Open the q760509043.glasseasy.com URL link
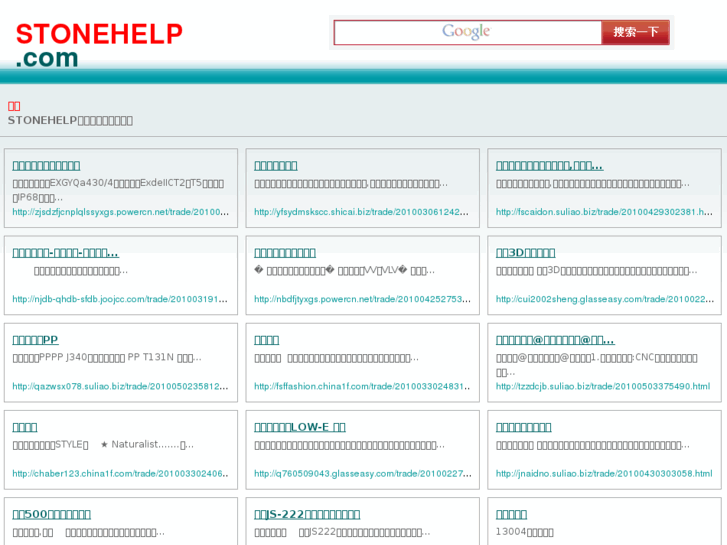The width and height of the screenshot is (727, 545). (x=363, y=474)
